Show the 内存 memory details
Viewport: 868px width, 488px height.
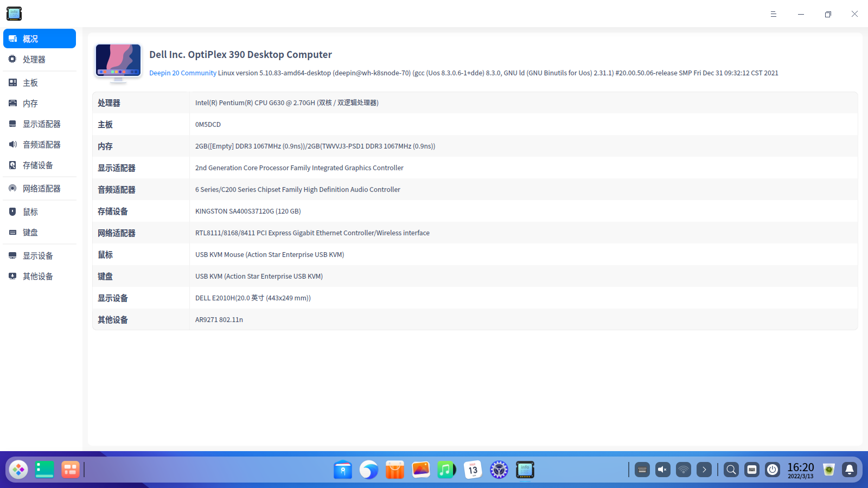pyautogui.click(x=40, y=103)
